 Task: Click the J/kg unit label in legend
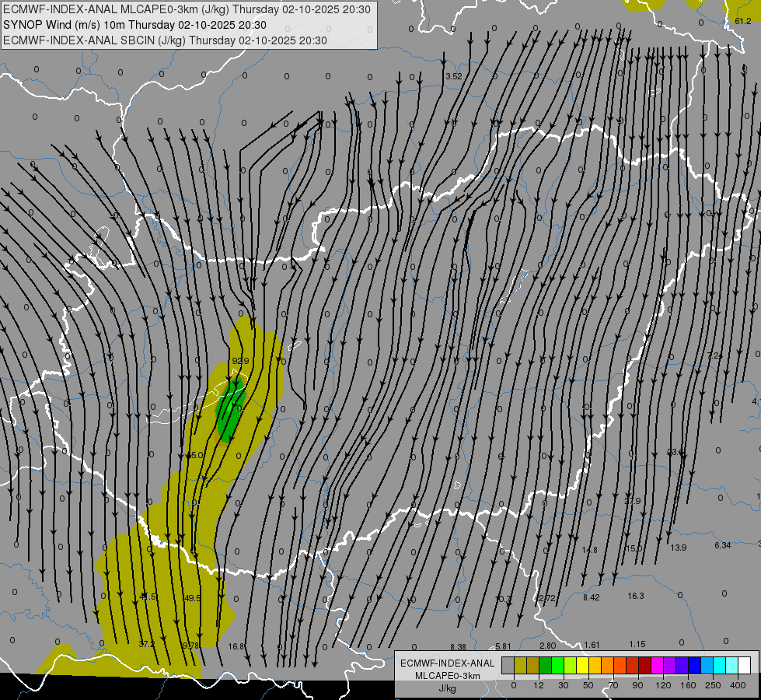tap(447, 688)
